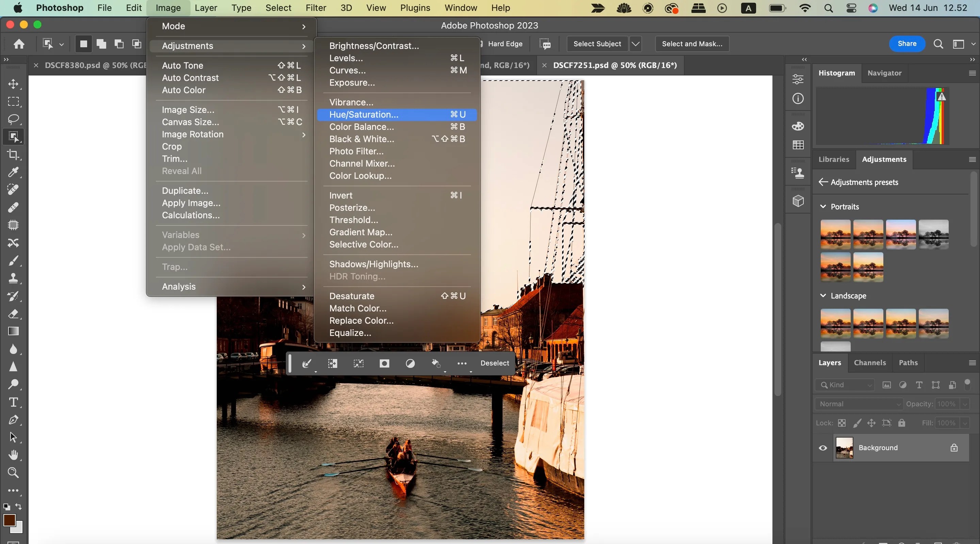Screen dimensions: 980x544
Task: Click Deselect in the contextual task bar
Action: click(494, 363)
